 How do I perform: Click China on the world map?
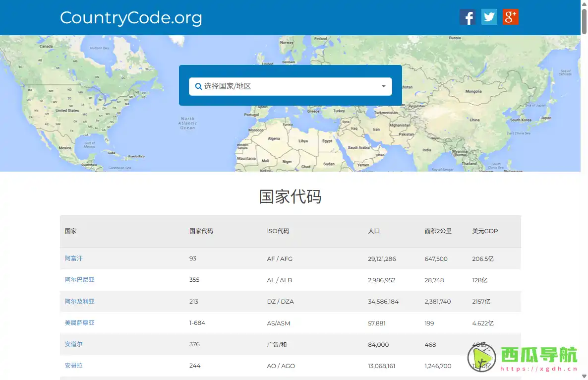(474, 120)
